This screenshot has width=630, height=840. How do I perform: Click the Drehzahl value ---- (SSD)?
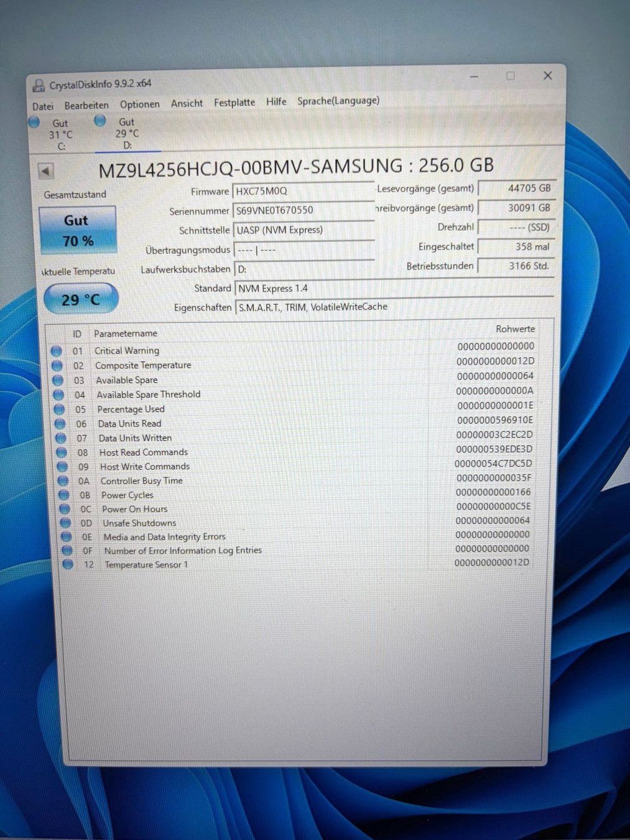point(516,227)
